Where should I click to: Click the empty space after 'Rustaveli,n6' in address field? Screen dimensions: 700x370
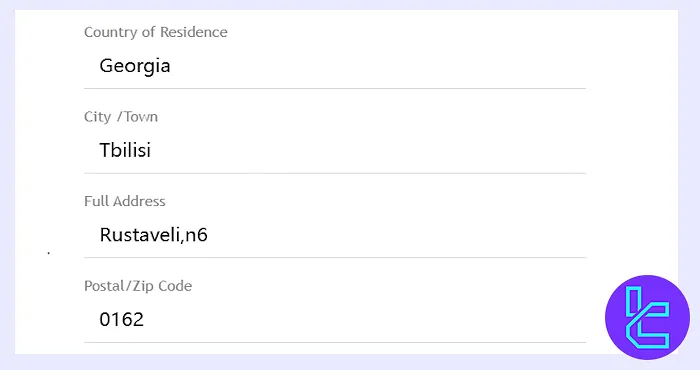[x=397, y=235]
